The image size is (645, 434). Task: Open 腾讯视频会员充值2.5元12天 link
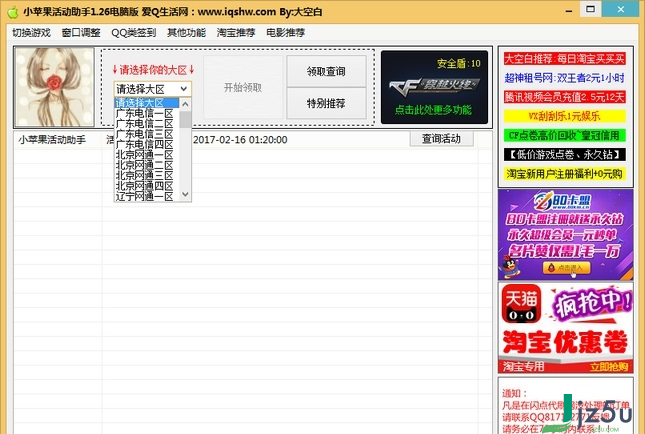pyautogui.click(x=564, y=97)
